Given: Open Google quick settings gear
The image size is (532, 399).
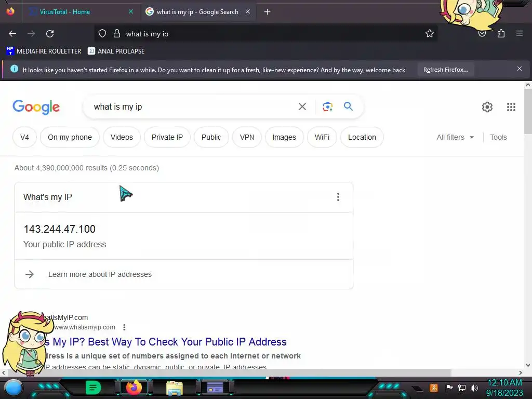Looking at the screenshot, I should coord(487,107).
